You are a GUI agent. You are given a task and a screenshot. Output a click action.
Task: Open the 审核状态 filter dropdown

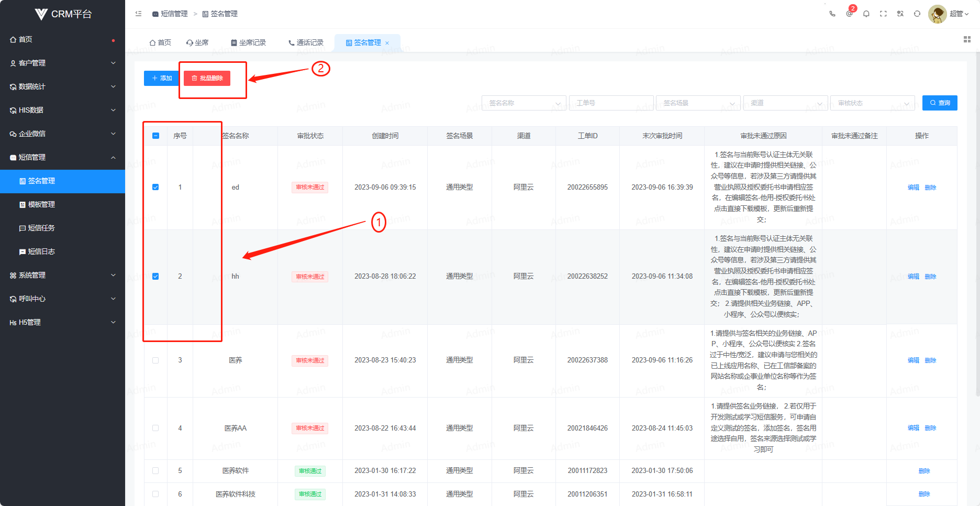point(873,103)
